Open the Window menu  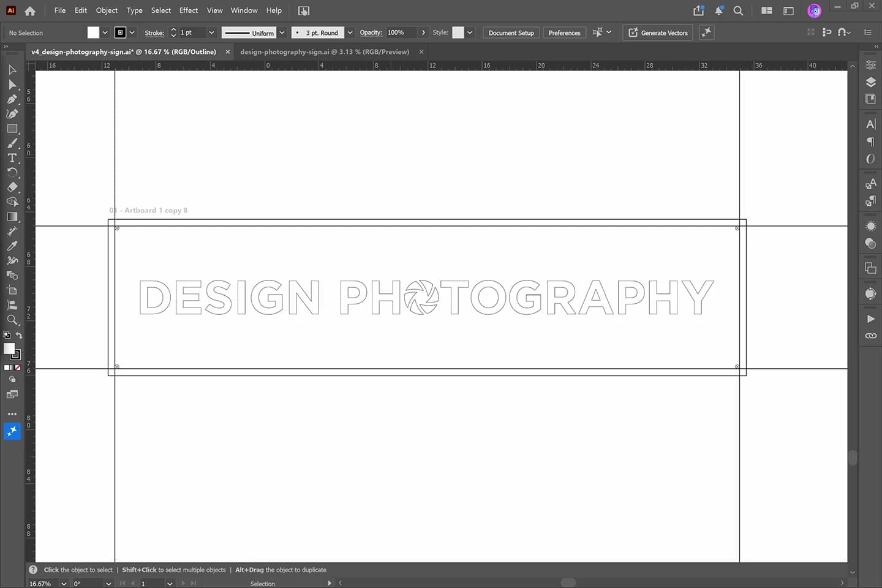tap(244, 10)
